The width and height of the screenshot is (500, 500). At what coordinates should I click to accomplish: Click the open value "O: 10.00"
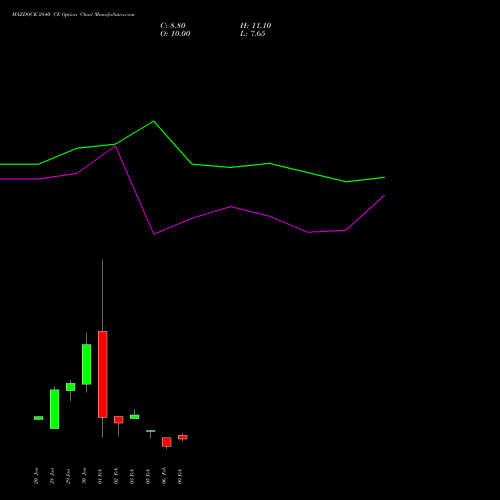coord(175,34)
